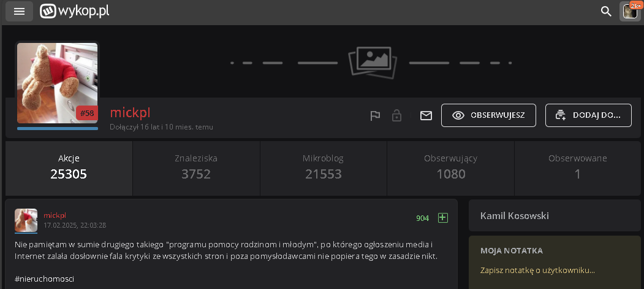
Task: Switch to the Znaleziska tab
Action: point(196,167)
